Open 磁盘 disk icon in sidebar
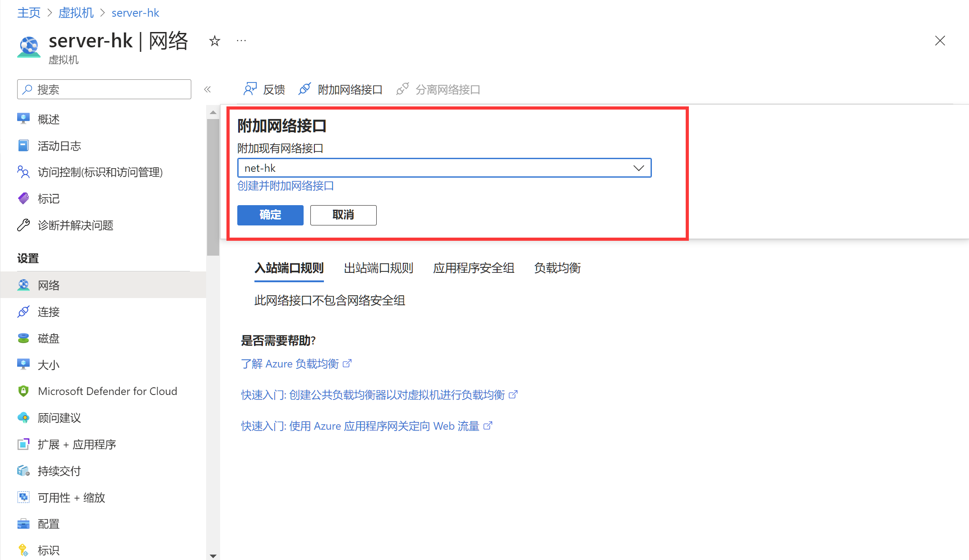The width and height of the screenshot is (969, 560). [23, 338]
